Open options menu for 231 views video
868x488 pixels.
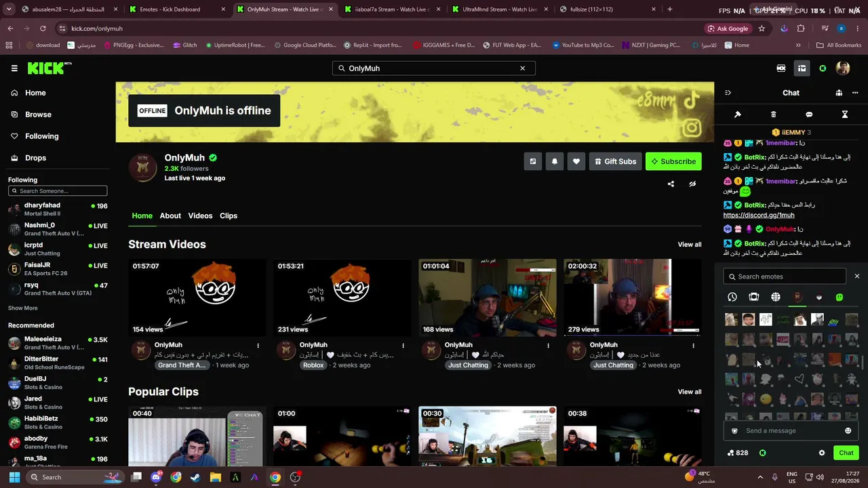[x=403, y=346]
